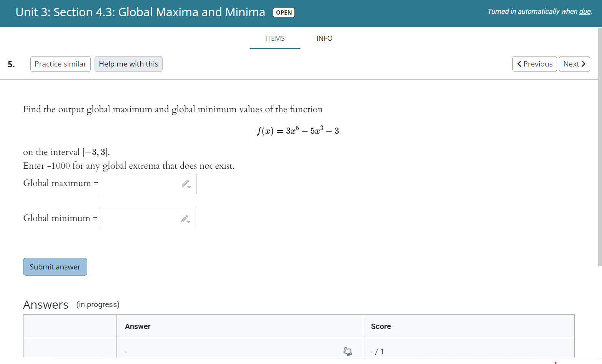This screenshot has height=364, width=602.
Task: Click Submit answer
Action: tap(55, 266)
